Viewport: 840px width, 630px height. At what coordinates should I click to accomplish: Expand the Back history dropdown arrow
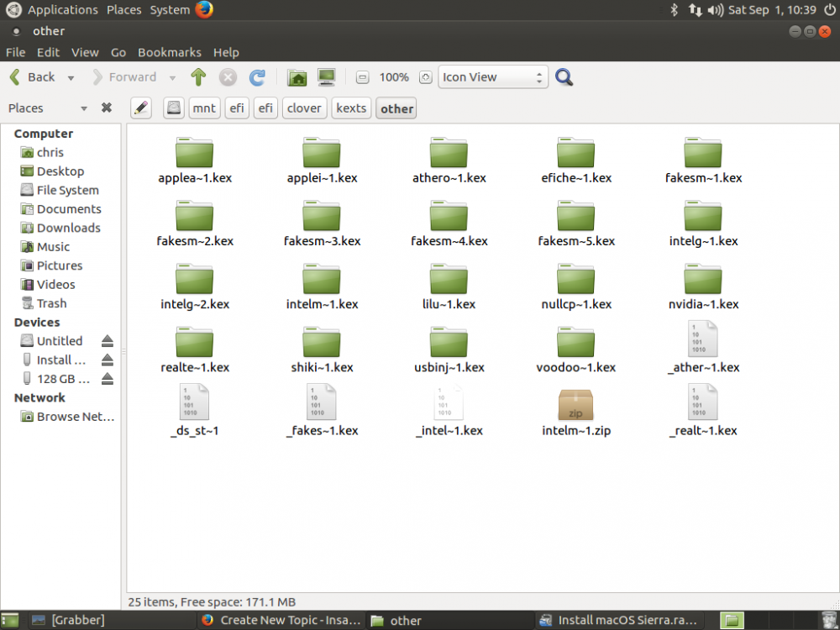71,77
